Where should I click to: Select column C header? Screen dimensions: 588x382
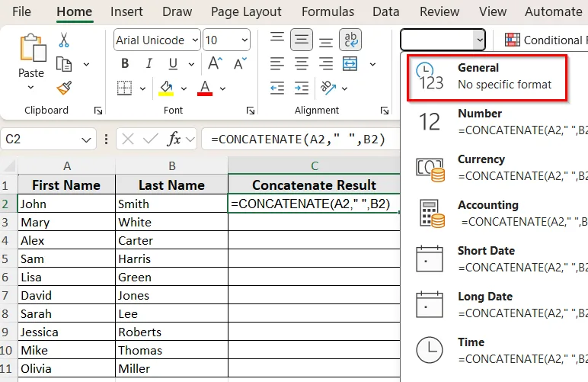point(315,165)
